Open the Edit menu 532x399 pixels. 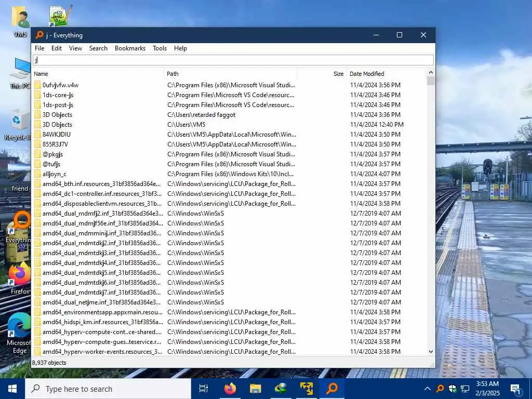56,48
